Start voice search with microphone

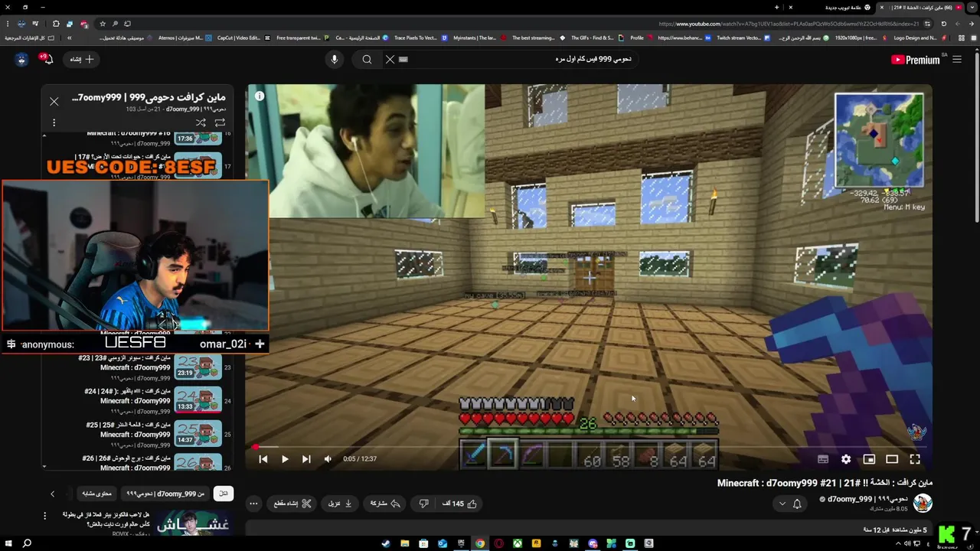click(x=334, y=59)
